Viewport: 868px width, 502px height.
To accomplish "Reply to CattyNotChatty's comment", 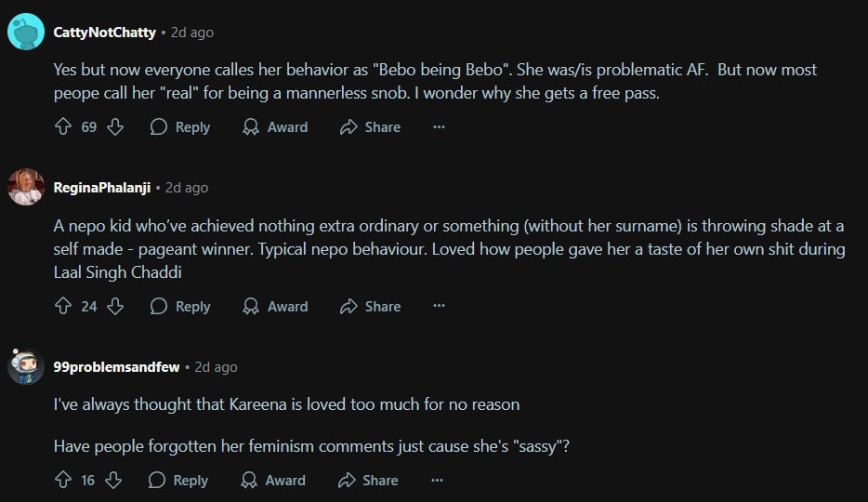I will pyautogui.click(x=180, y=126).
